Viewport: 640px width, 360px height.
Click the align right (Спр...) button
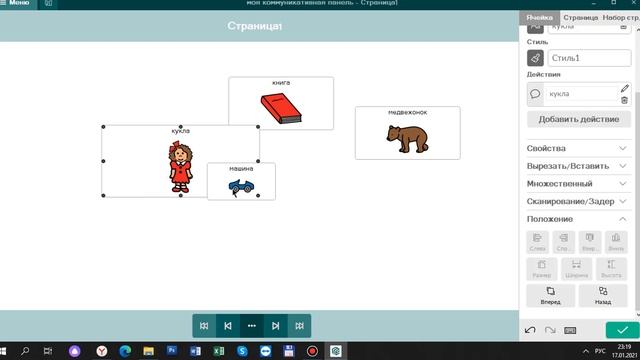pos(563,242)
